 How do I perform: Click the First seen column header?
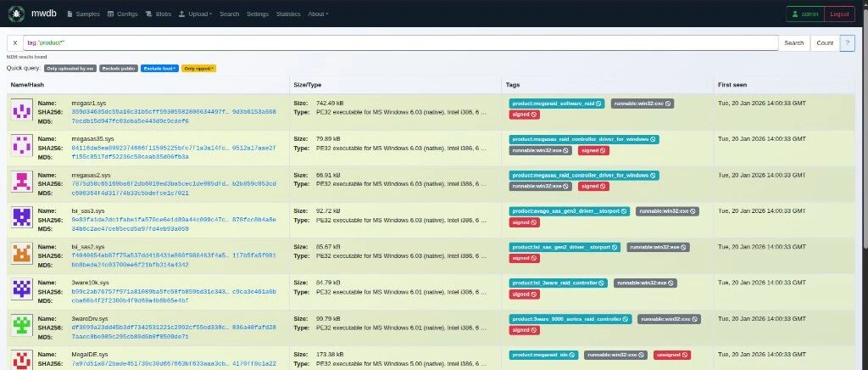coord(732,85)
